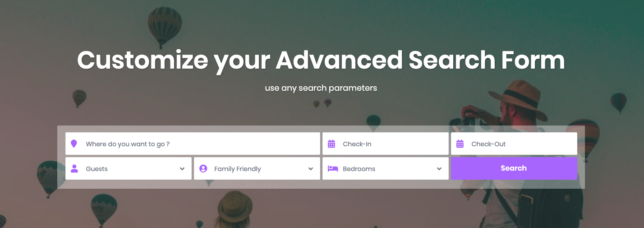Expand the Guests dropdown arrow
The width and height of the screenshot is (644, 228).
tap(182, 169)
